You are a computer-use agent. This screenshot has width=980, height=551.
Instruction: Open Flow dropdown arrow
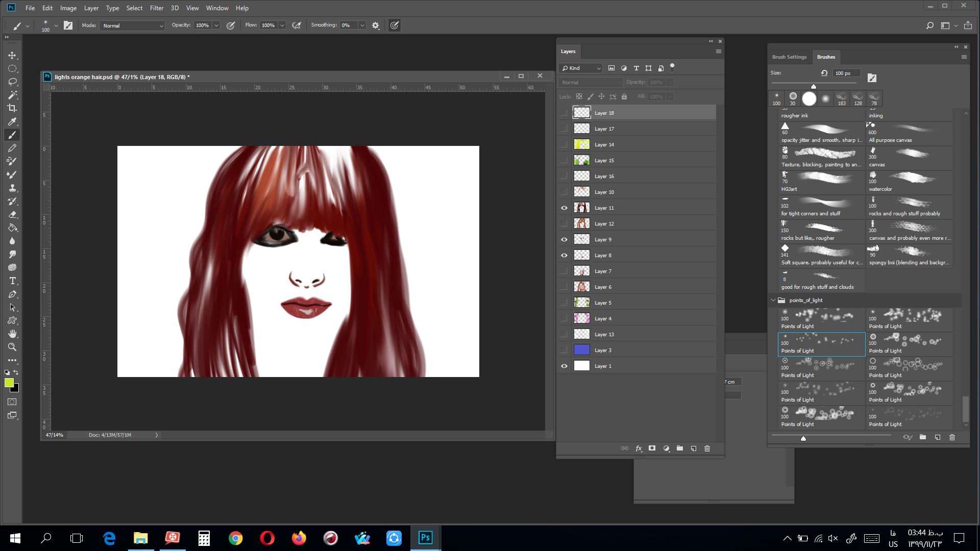[282, 26]
